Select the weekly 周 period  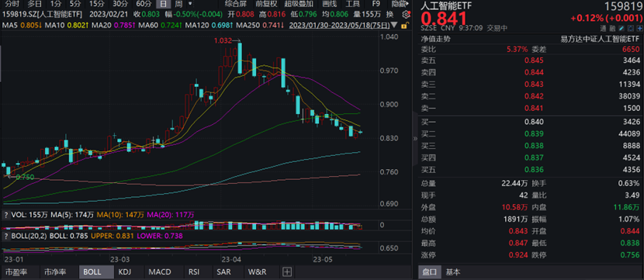pos(178,4)
